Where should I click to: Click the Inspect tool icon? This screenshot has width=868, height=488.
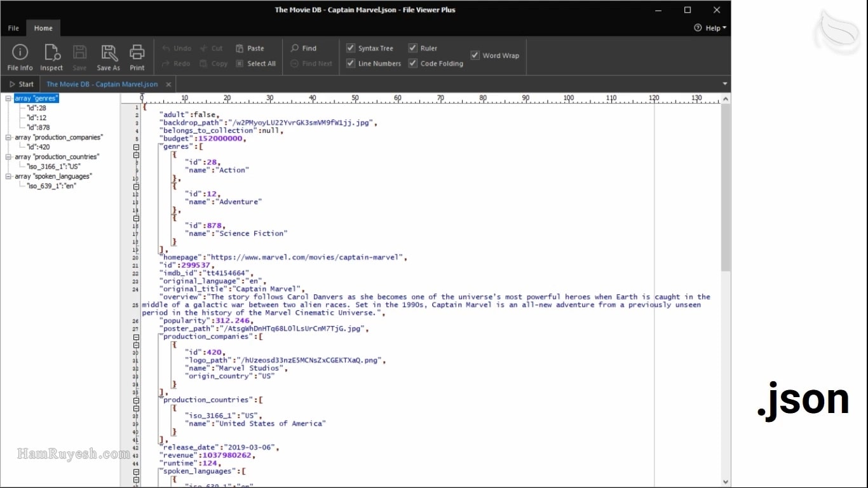click(x=51, y=57)
